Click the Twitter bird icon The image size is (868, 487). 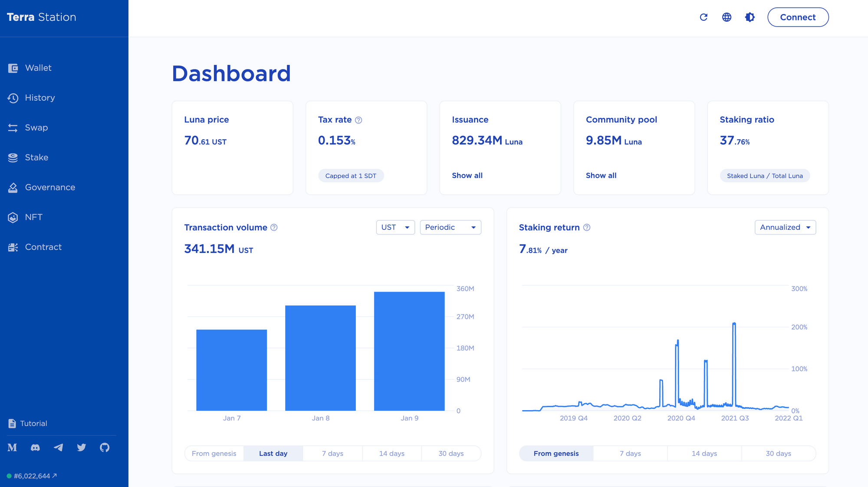click(82, 447)
